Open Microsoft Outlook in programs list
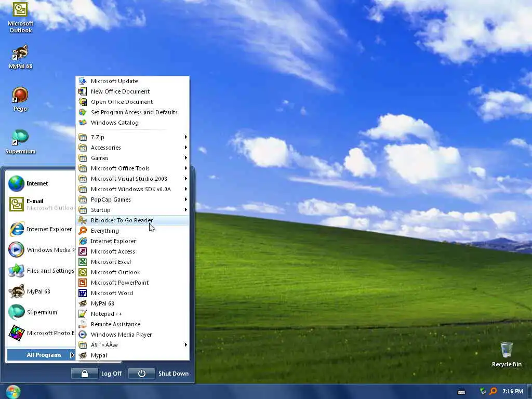The width and height of the screenshot is (532, 399). (x=132, y=272)
